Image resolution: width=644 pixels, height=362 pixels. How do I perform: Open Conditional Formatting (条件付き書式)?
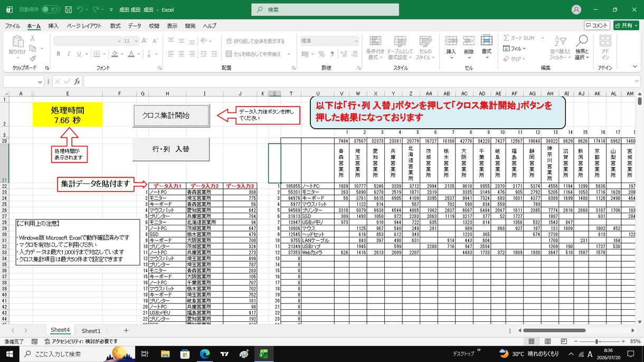point(375,47)
